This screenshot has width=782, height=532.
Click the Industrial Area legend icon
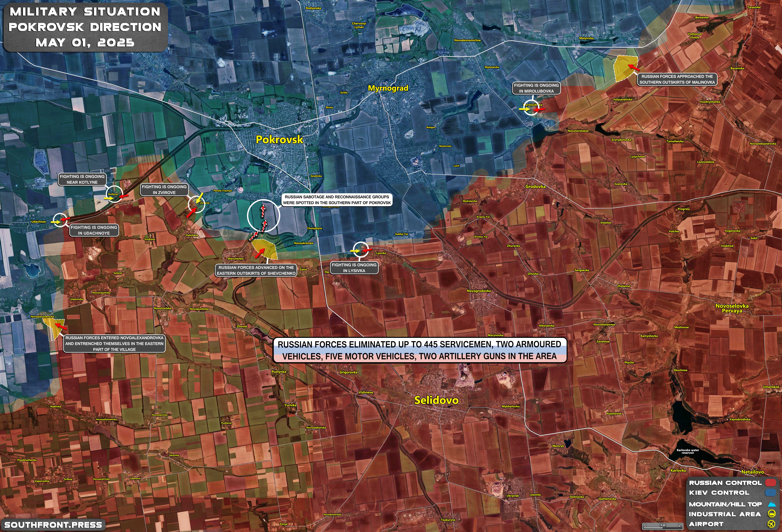tap(772, 514)
